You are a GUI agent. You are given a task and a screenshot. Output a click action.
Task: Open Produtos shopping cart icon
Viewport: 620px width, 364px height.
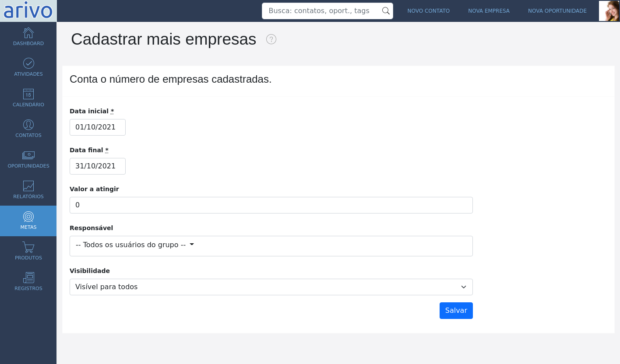click(x=28, y=247)
